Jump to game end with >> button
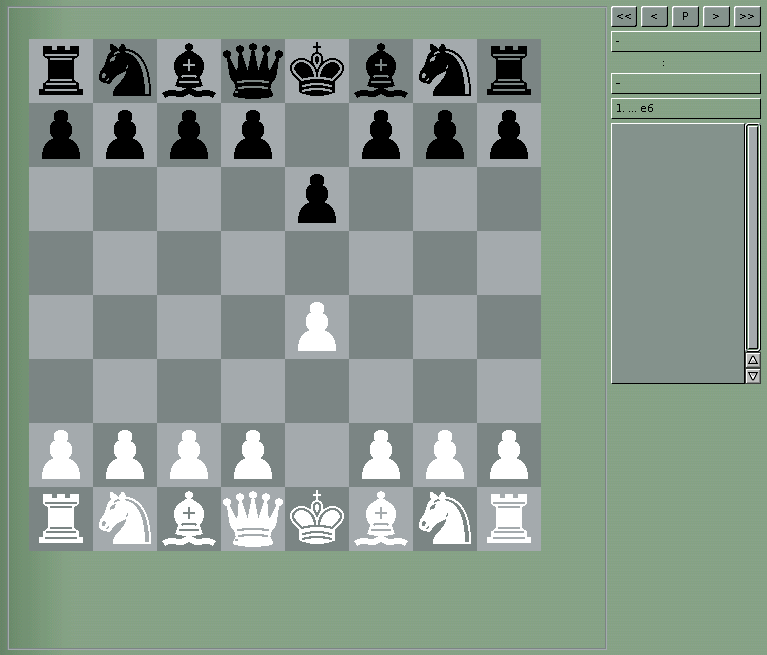Viewport: 767px width, 655px height. click(747, 16)
